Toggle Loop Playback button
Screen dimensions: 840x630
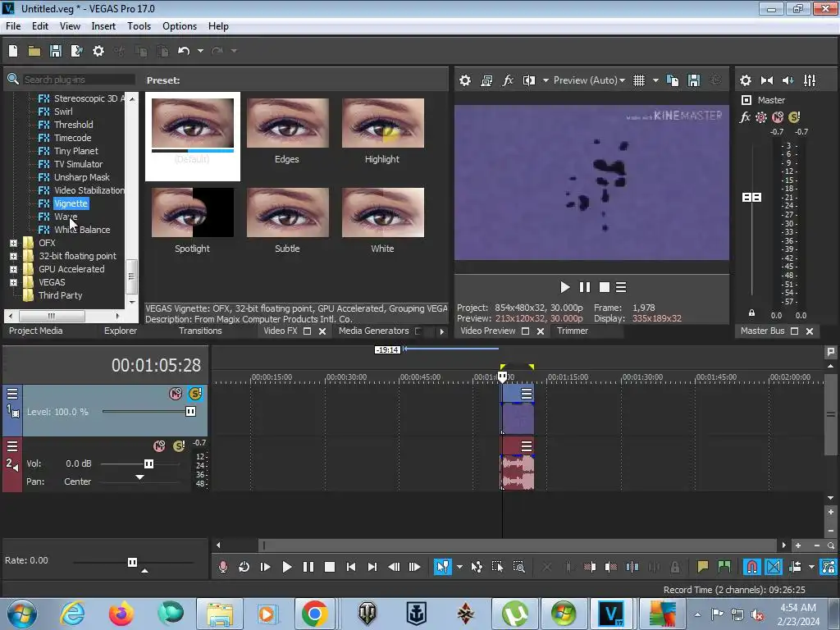244,567
